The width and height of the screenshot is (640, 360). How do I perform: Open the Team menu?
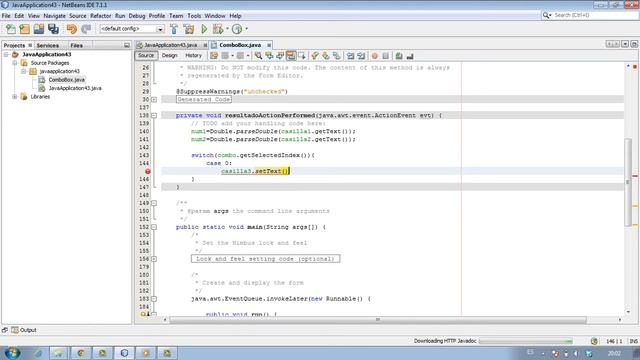click(x=176, y=16)
